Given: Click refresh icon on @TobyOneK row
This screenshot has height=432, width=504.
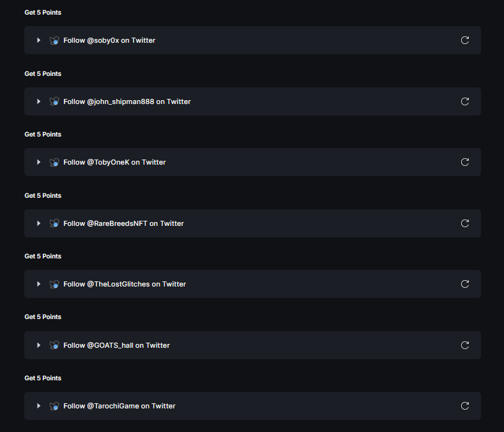Looking at the screenshot, I should [465, 162].
